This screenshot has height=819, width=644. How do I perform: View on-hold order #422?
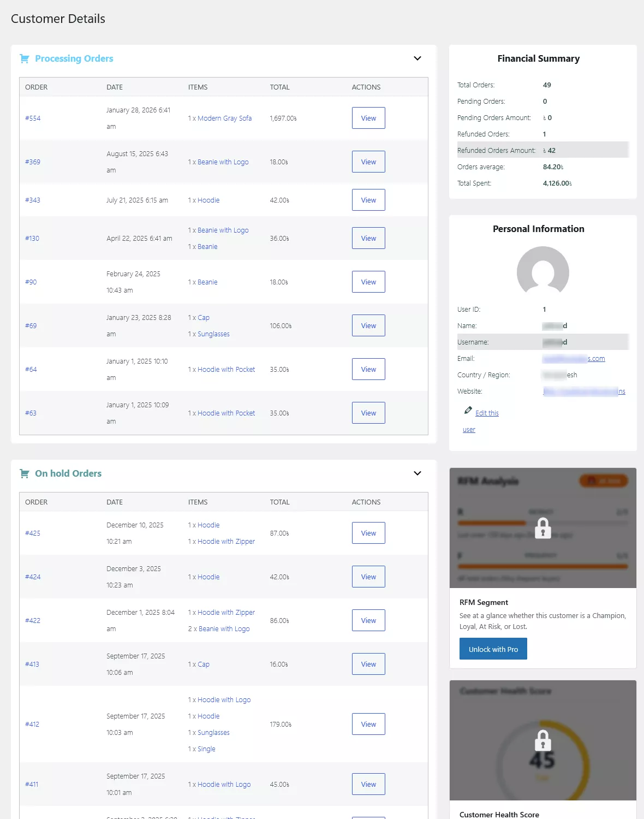pyautogui.click(x=368, y=620)
